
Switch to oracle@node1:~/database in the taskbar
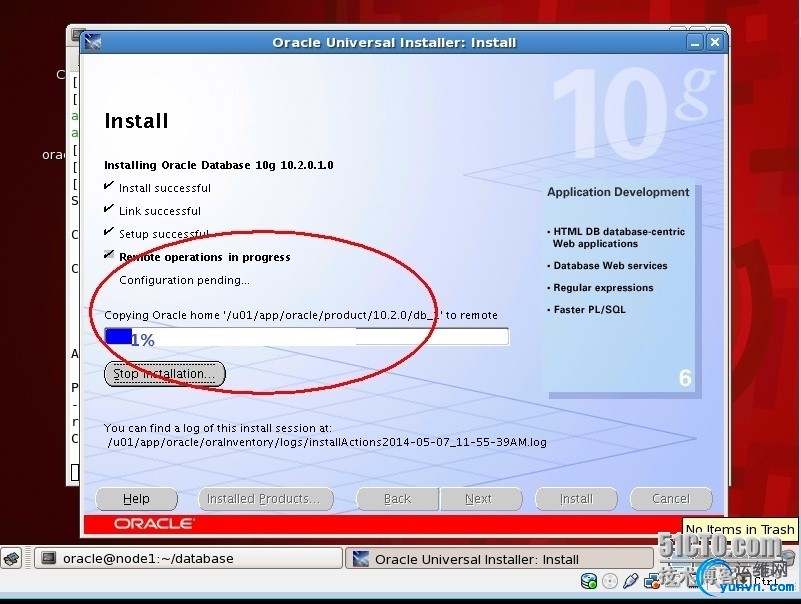click(188, 558)
